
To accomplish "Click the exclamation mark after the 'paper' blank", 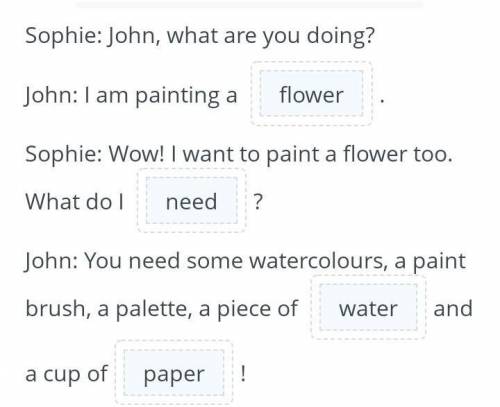I will click(x=243, y=373).
